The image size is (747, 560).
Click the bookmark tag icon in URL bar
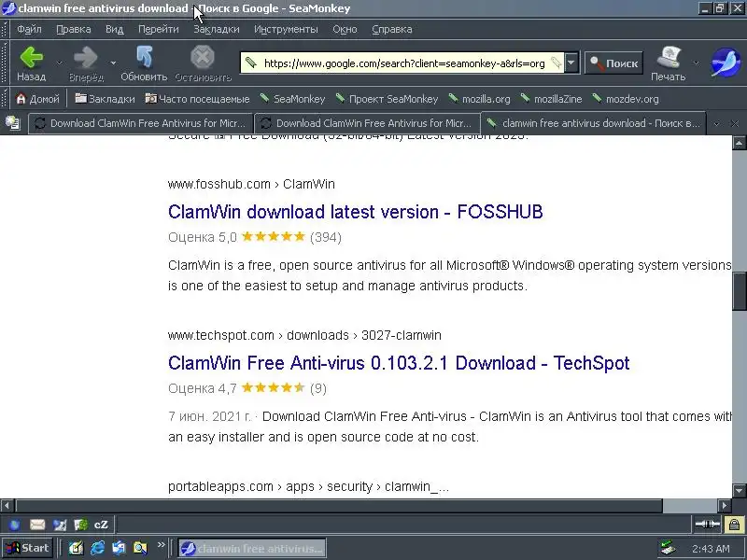click(x=556, y=63)
